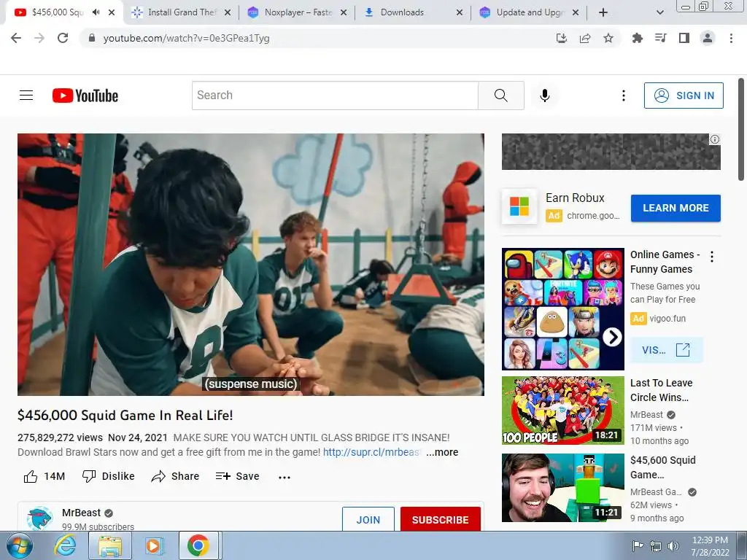Click JOIN channel button

[x=368, y=519]
